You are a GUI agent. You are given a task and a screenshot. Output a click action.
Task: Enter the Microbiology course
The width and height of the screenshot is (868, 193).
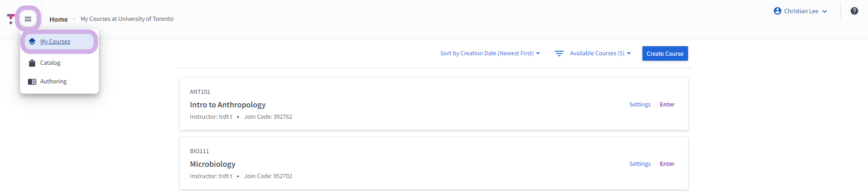667,164
